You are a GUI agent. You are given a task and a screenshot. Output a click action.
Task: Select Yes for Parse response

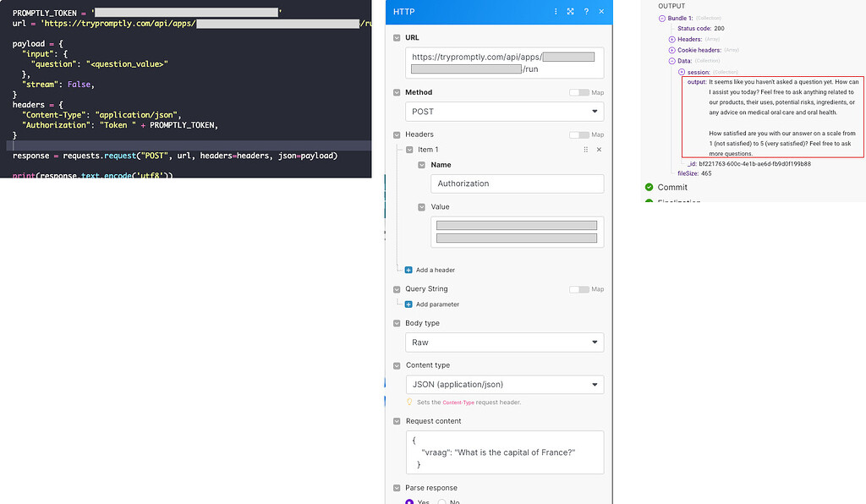pos(409,501)
